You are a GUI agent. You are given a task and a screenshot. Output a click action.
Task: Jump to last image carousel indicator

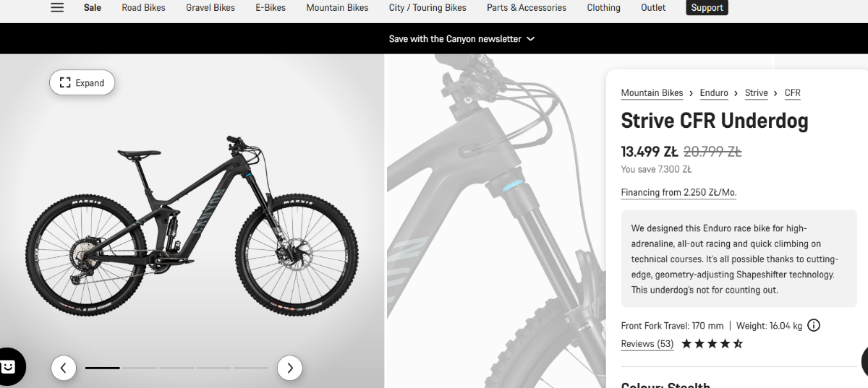click(x=250, y=368)
